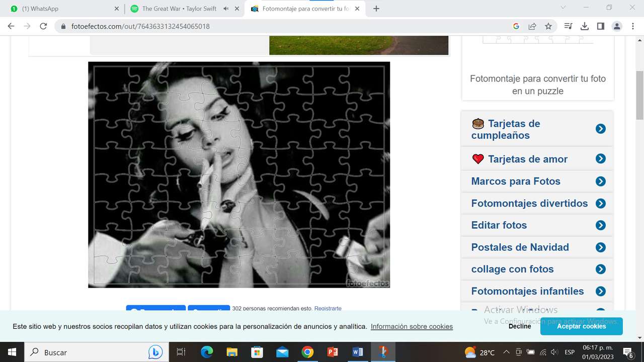The width and height of the screenshot is (644, 362).
Task: Share this page via share icon
Action: pos(532,26)
